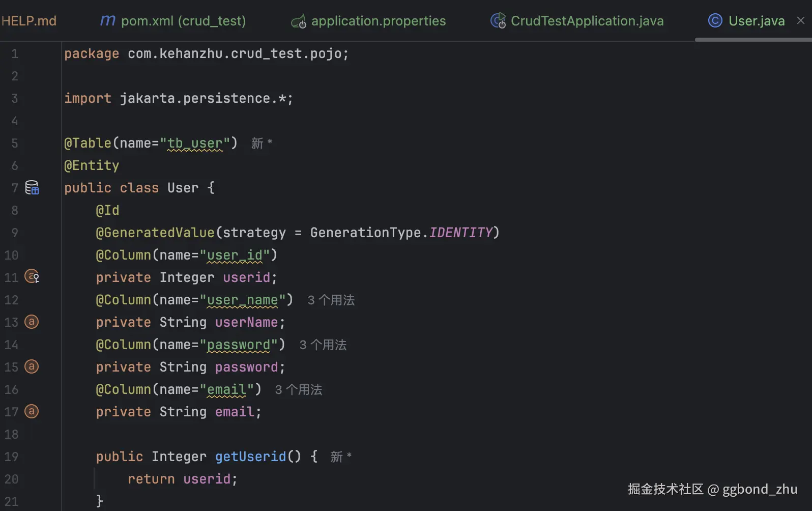Open the CrudTestApplication.java tab
The width and height of the screenshot is (812, 511).
pyautogui.click(x=587, y=21)
